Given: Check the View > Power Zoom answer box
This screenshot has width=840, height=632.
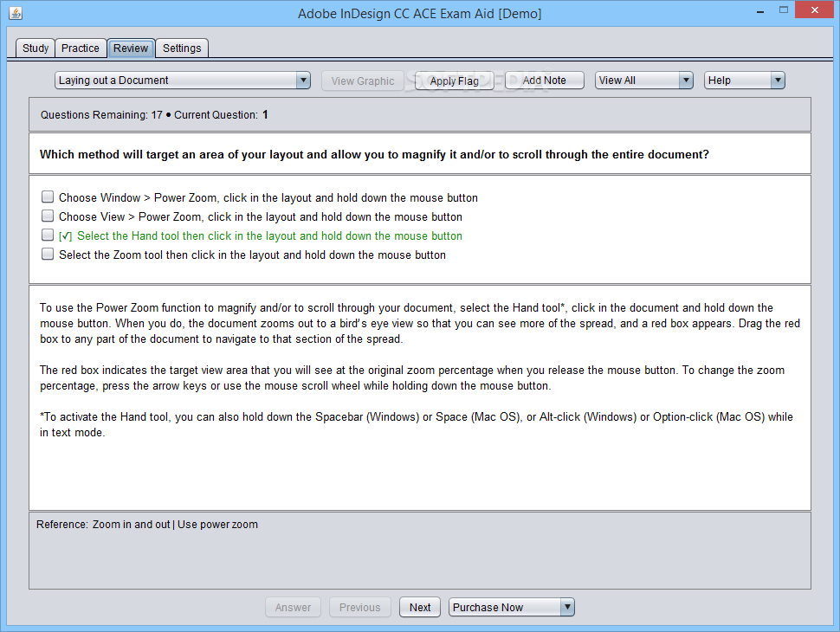Looking at the screenshot, I should coord(48,216).
